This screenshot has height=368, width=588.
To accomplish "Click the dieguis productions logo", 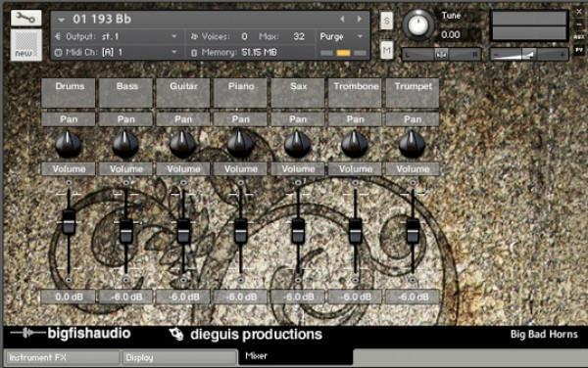I will click(245, 334).
